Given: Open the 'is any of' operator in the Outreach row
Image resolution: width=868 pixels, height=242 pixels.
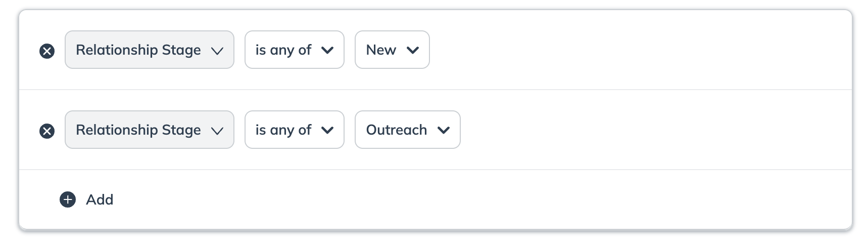Looking at the screenshot, I should click(x=283, y=130).
